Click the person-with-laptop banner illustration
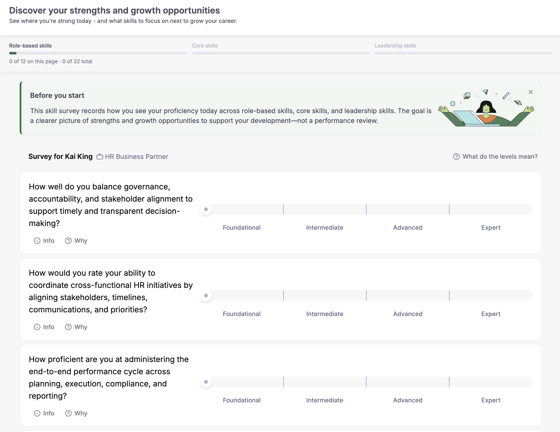This screenshot has width=560, height=432. (x=486, y=108)
